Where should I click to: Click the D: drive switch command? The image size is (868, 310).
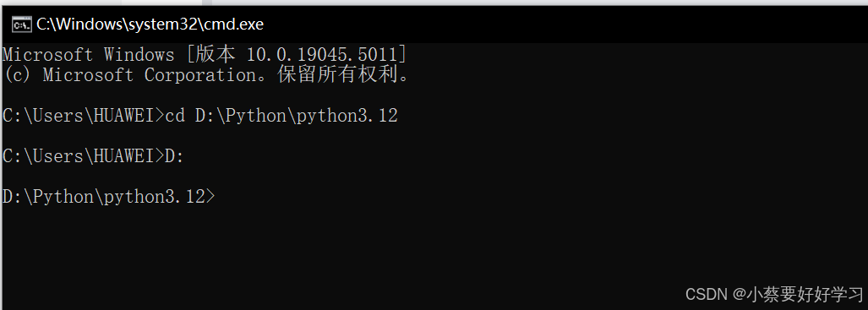pos(174,156)
